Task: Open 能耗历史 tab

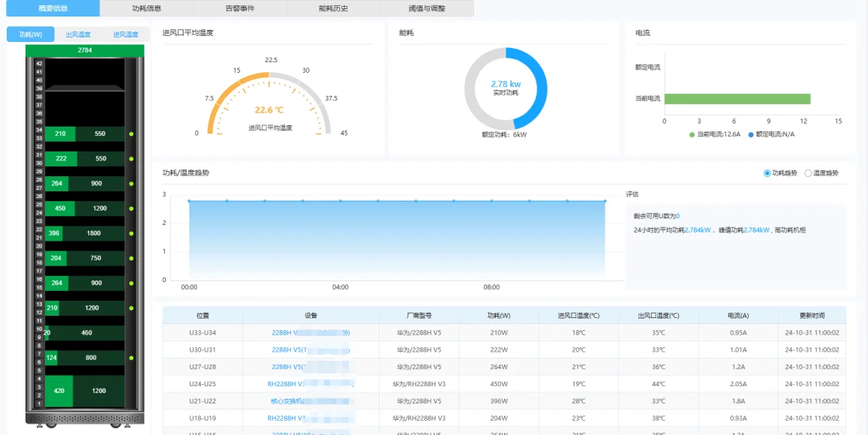Action: tap(334, 8)
